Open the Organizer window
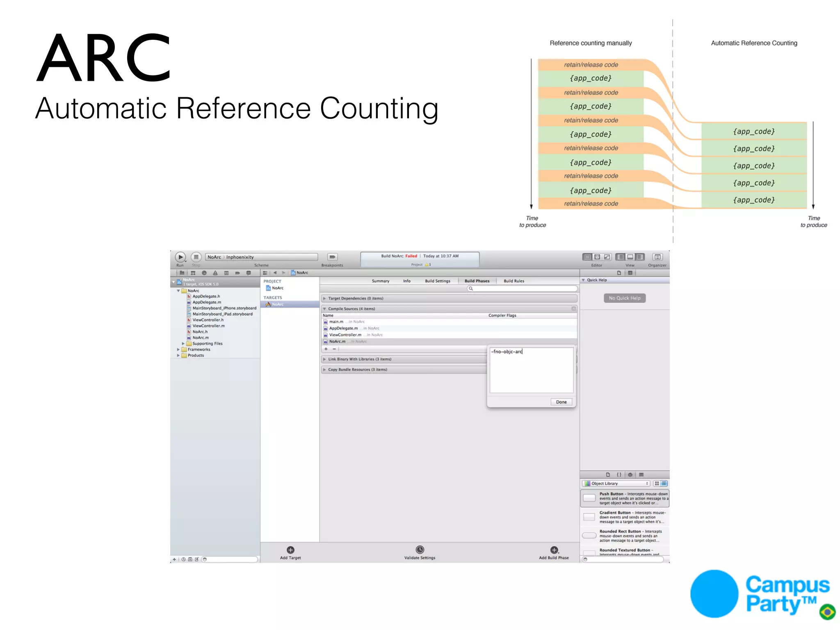This screenshot has width=840, height=630. coord(657,257)
